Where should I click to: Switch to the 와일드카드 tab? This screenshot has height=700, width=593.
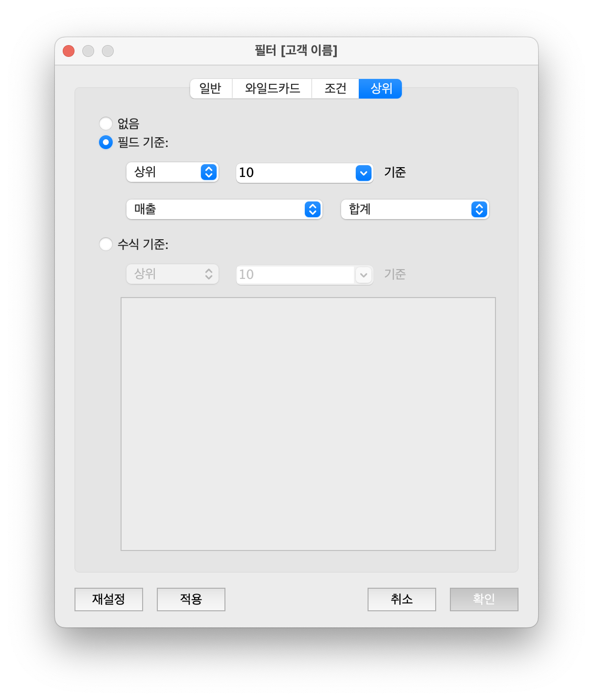272,89
